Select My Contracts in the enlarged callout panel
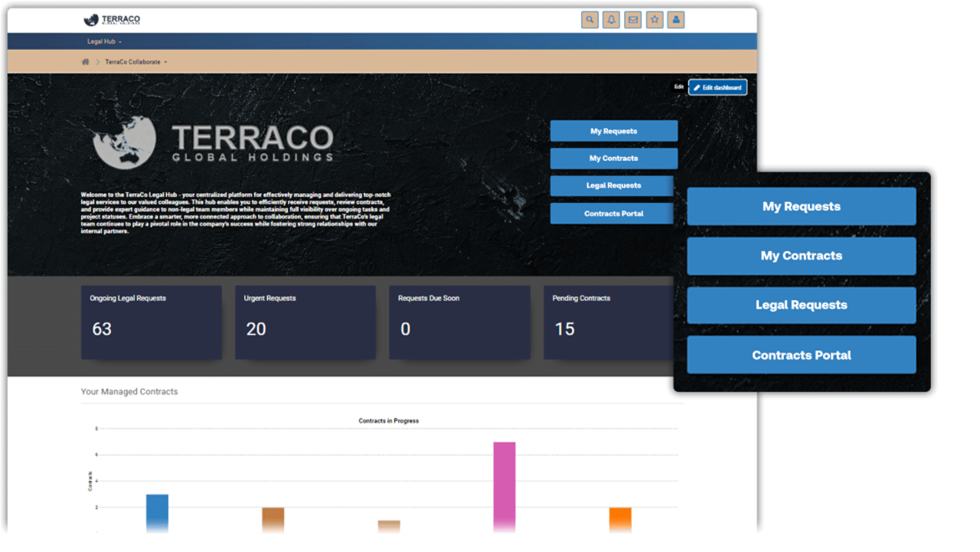The image size is (980, 552). [801, 256]
